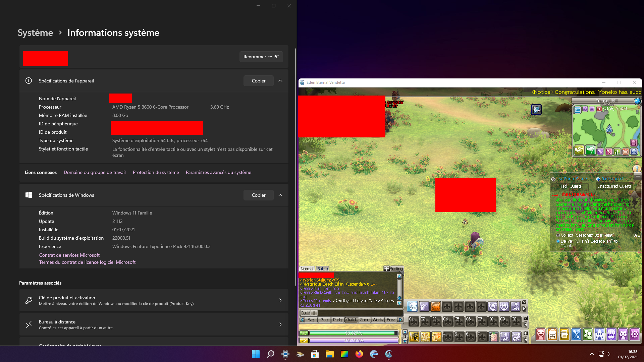Switch to the Battle chat tab

click(322, 268)
